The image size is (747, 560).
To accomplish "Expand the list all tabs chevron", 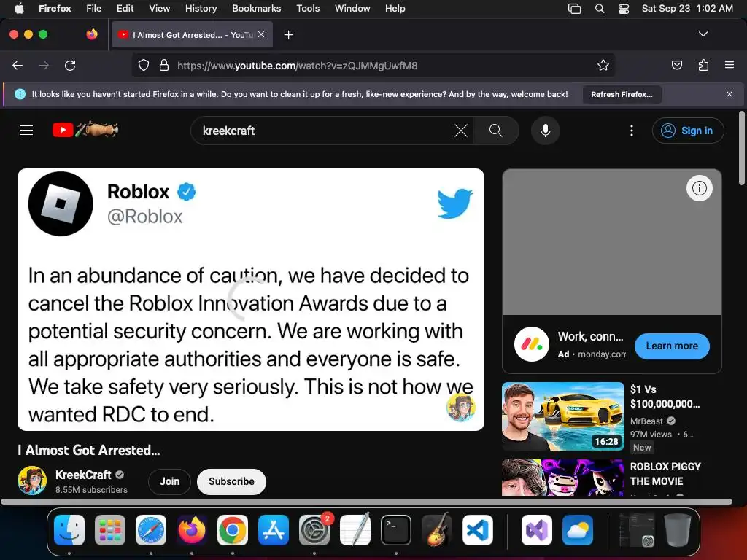I will (x=703, y=34).
